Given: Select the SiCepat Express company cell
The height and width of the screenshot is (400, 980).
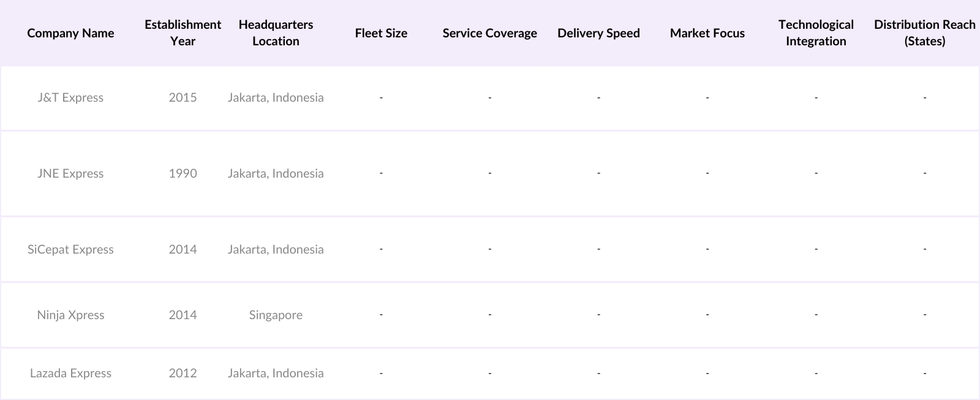Looking at the screenshot, I should (x=70, y=249).
